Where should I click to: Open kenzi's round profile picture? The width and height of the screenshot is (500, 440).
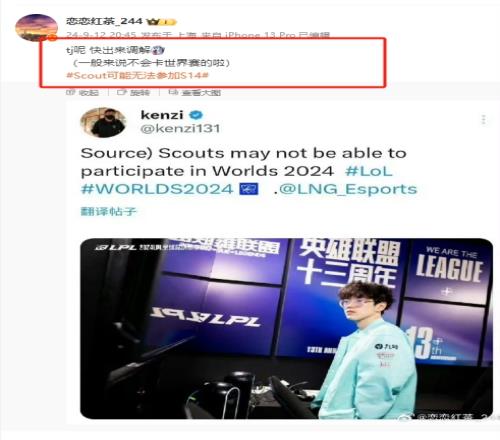pos(103,123)
